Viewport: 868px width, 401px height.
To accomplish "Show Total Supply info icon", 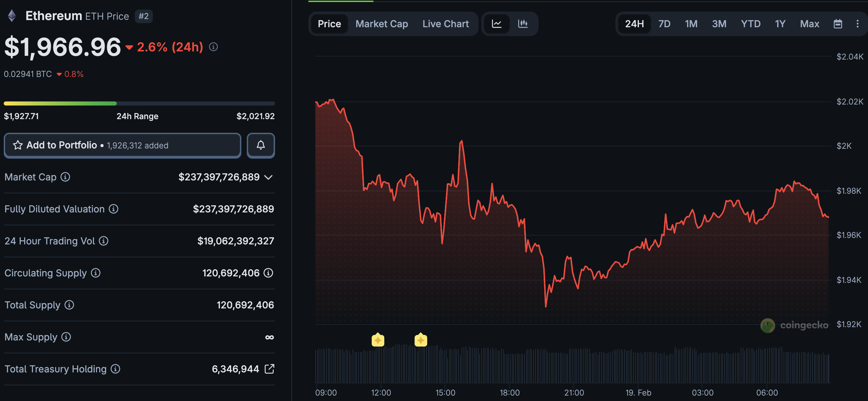I will tap(69, 305).
